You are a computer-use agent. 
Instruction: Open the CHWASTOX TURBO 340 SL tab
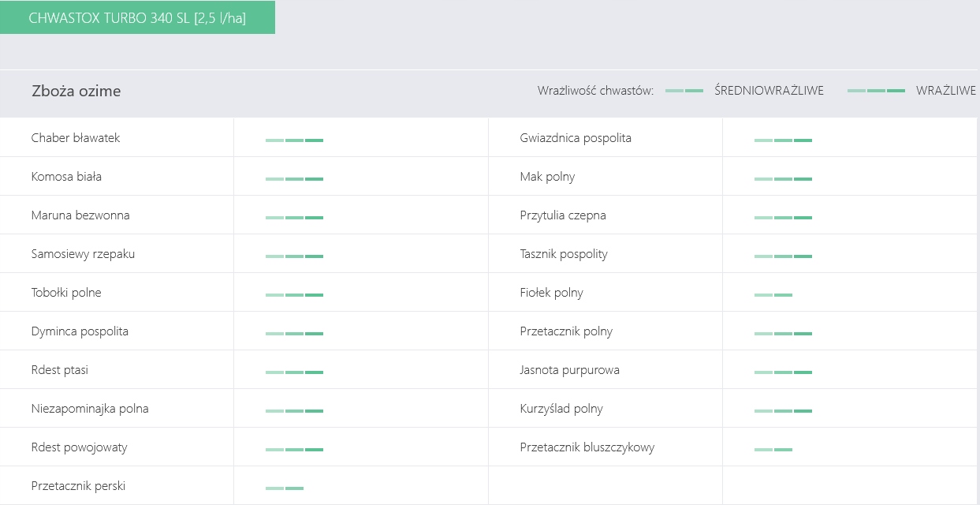tap(137, 18)
